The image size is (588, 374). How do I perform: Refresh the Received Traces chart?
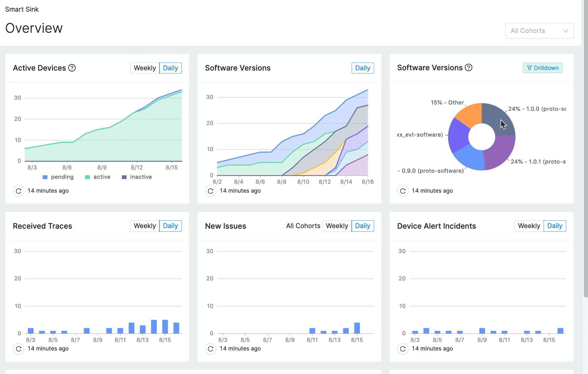18,349
